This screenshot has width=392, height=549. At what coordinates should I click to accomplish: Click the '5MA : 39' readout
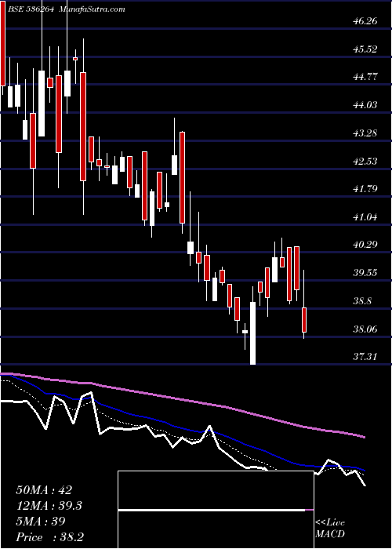[x=41, y=522]
